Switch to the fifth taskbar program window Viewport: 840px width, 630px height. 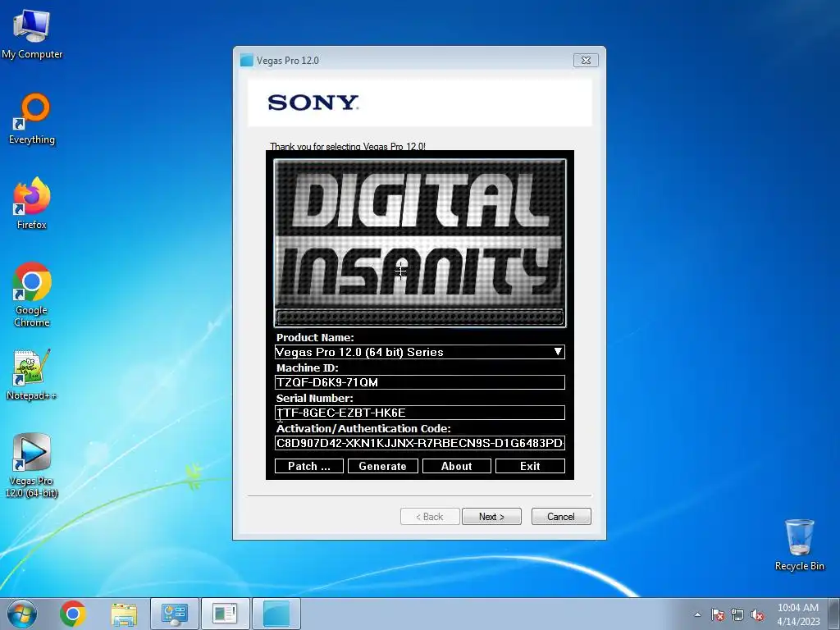coord(225,614)
